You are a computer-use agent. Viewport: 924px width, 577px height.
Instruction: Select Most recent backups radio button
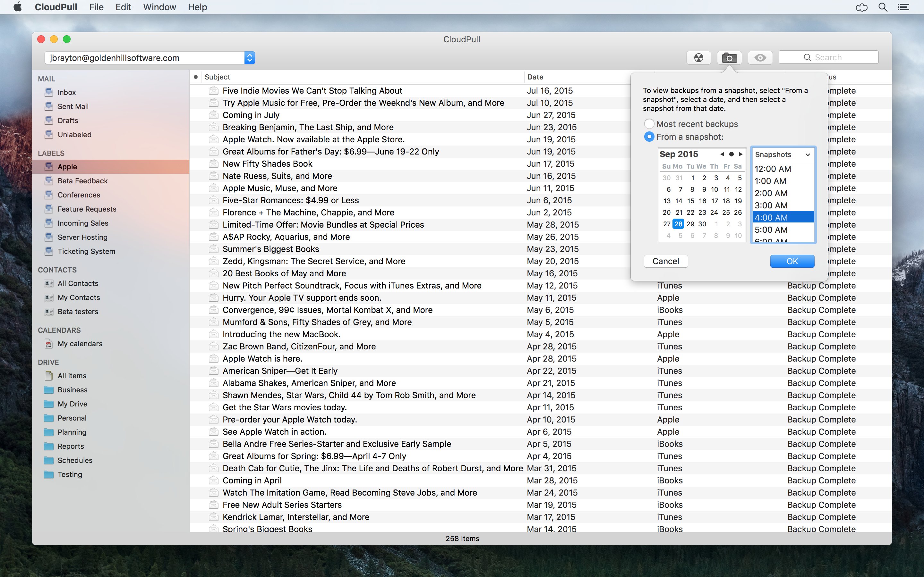point(649,124)
